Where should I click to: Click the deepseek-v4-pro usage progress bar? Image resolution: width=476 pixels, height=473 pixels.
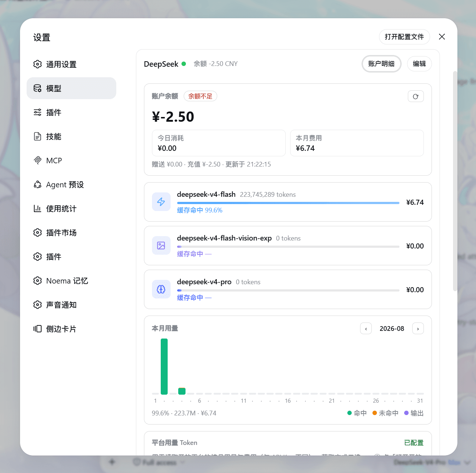(x=288, y=290)
